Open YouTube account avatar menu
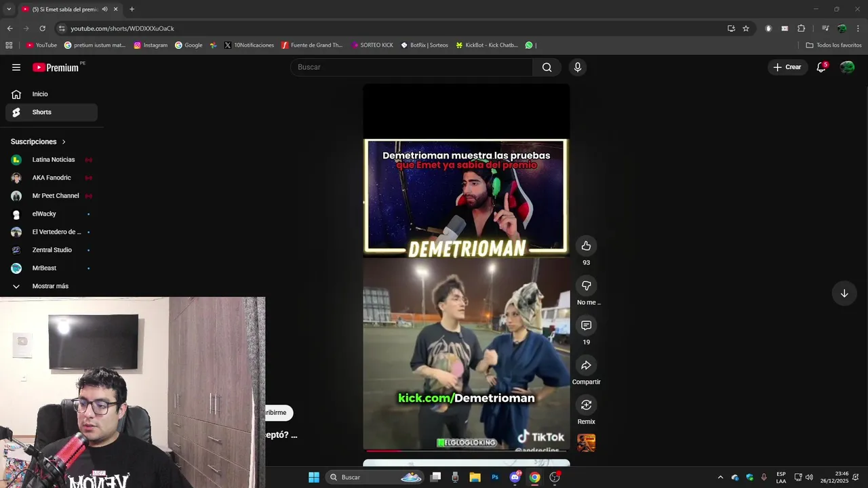 coord(847,67)
